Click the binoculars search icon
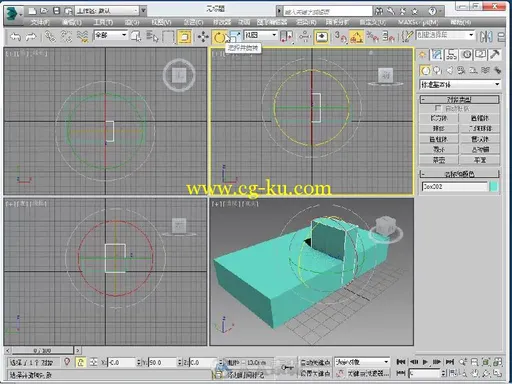This screenshot has width=512, height=384. pyautogui.click(x=379, y=12)
